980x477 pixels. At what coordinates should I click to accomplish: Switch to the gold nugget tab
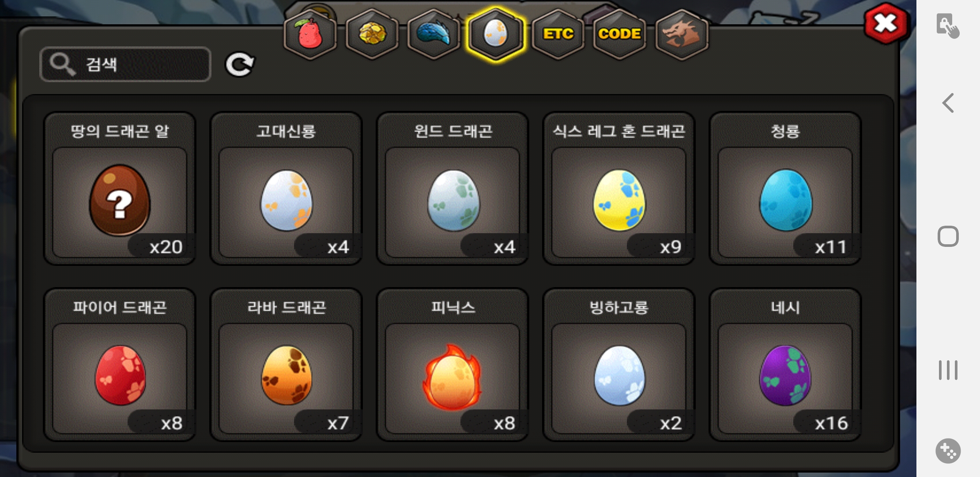(372, 34)
